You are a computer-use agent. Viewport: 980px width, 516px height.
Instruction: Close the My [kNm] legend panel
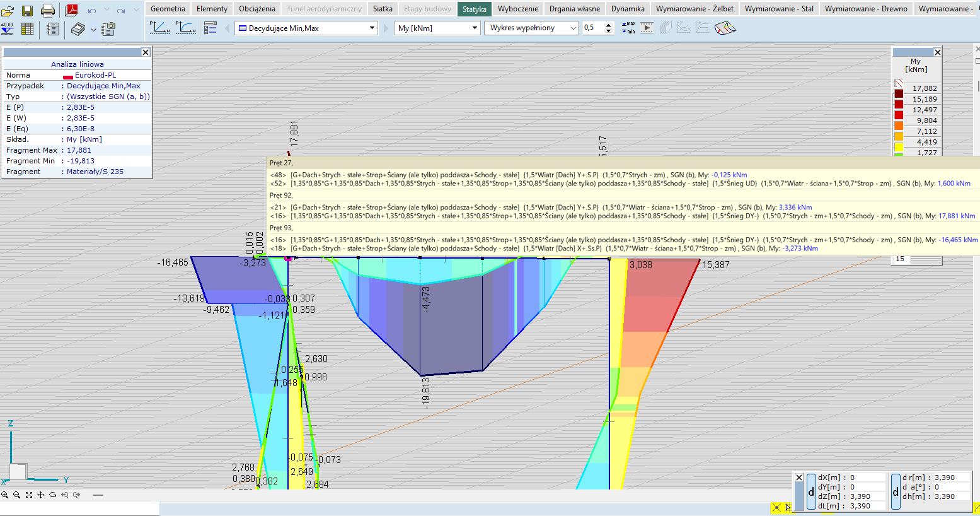tap(937, 52)
